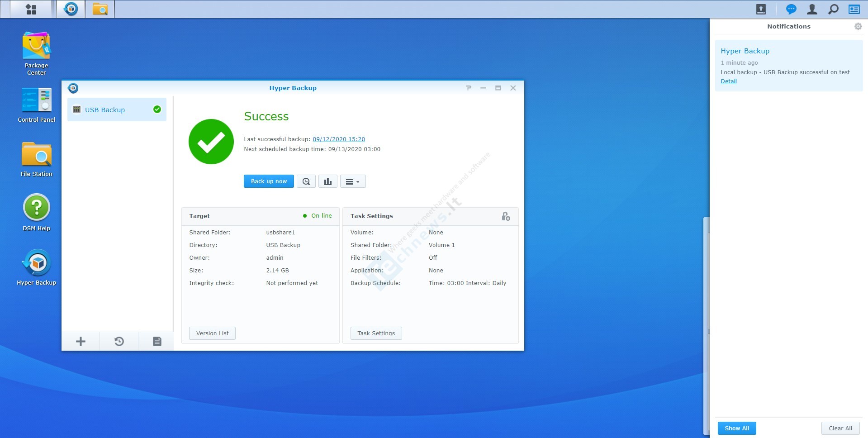Open the restore icon at the bottom
Image resolution: width=868 pixels, height=438 pixels.
tap(119, 341)
